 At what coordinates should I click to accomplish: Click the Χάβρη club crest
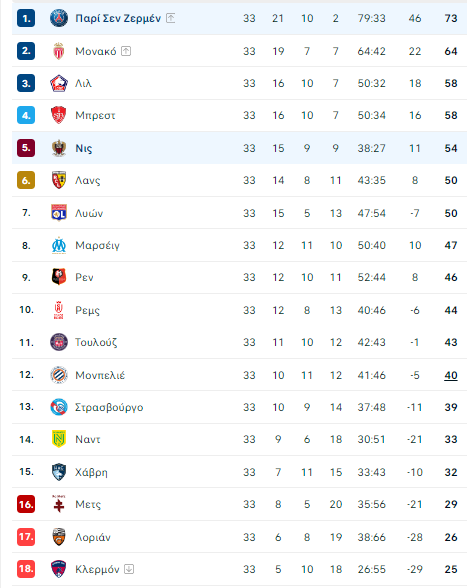pos(59,472)
